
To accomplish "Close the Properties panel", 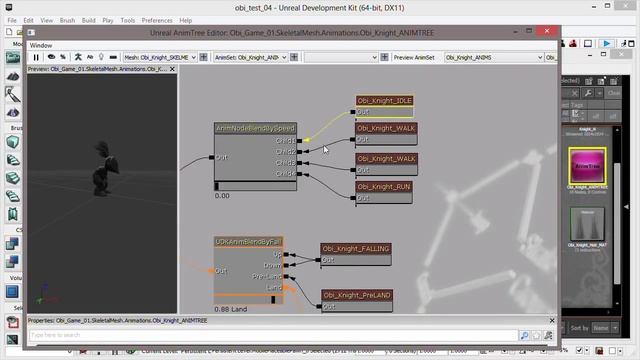I will coord(552,320).
